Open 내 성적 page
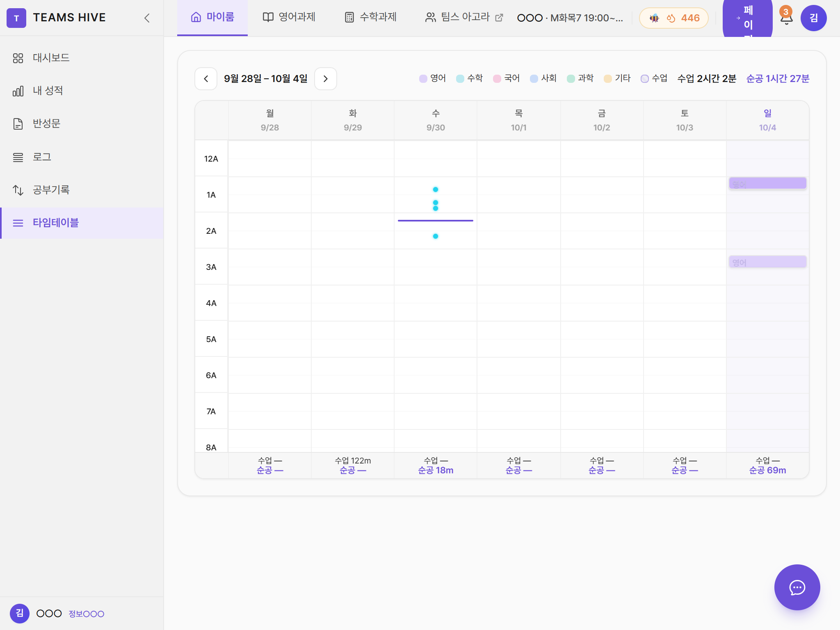Screen dimensions: 840x630 82,91
